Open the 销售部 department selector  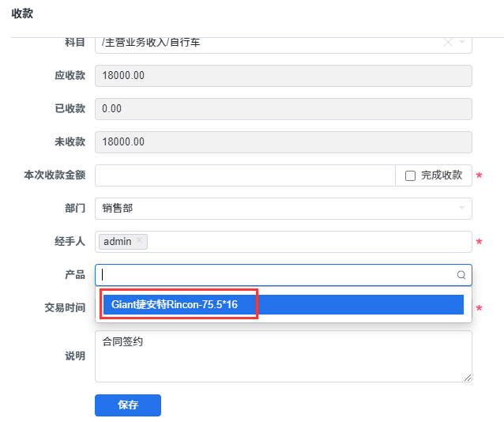[x=283, y=209]
